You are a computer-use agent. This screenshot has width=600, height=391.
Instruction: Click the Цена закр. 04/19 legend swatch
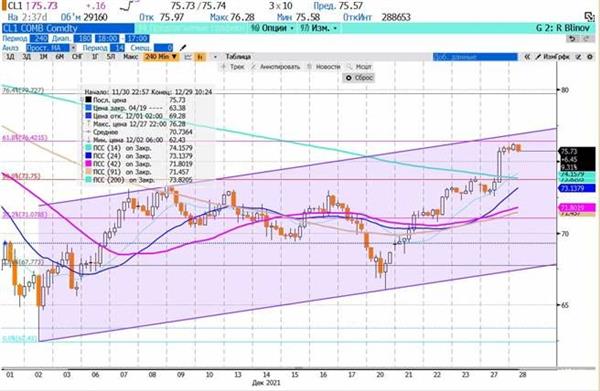88,108
